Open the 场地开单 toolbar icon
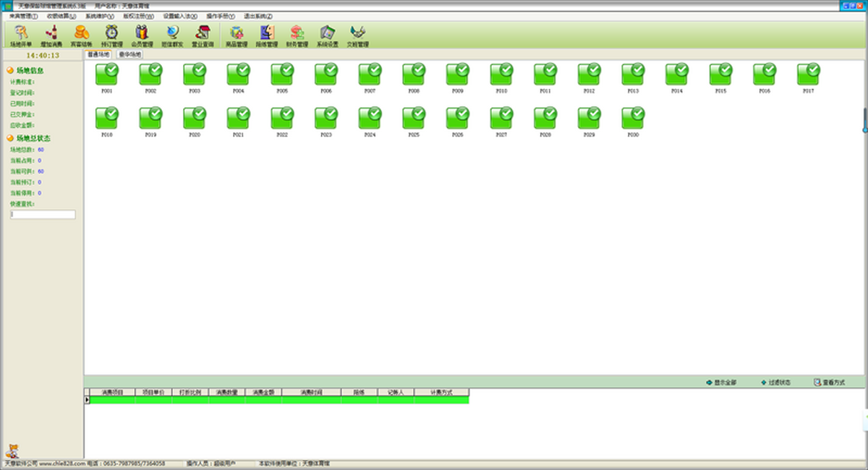The width and height of the screenshot is (868, 470). tap(21, 35)
